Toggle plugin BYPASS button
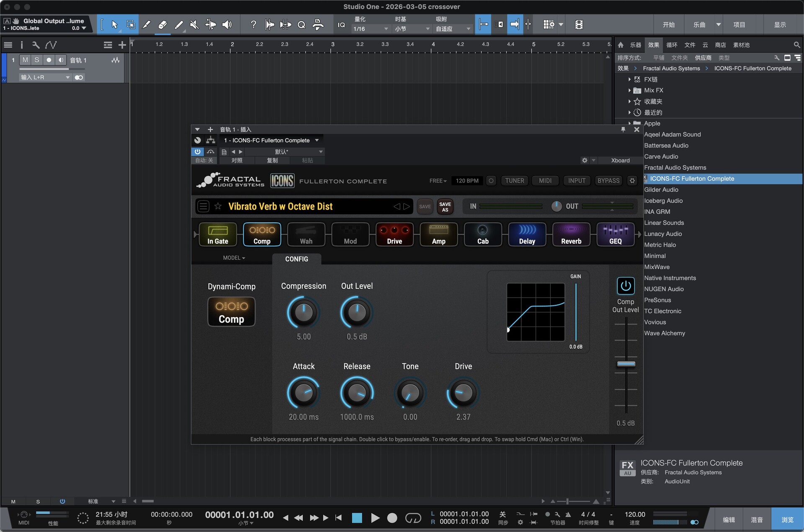The width and height of the screenshot is (804, 532). click(608, 181)
